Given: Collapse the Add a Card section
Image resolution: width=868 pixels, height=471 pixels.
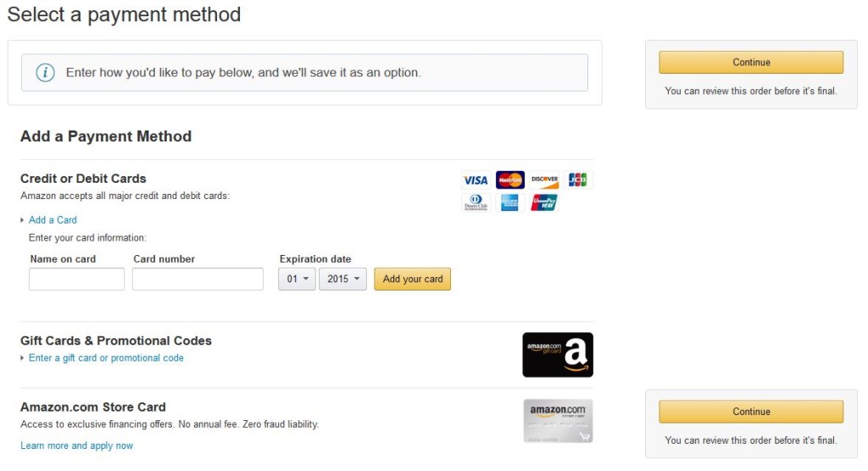Looking at the screenshot, I should point(53,220).
